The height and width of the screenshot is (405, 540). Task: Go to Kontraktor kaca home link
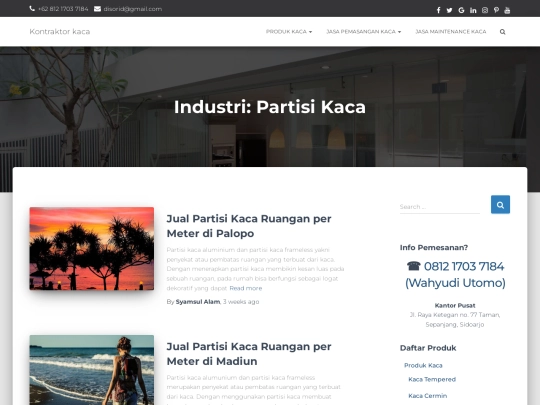[60, 32]
